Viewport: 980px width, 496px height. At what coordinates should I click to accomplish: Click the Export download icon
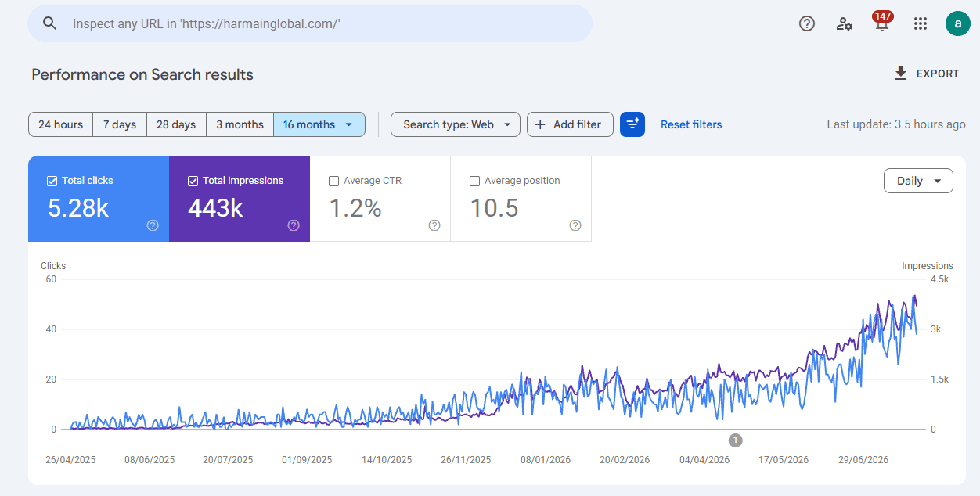point(901,74)
